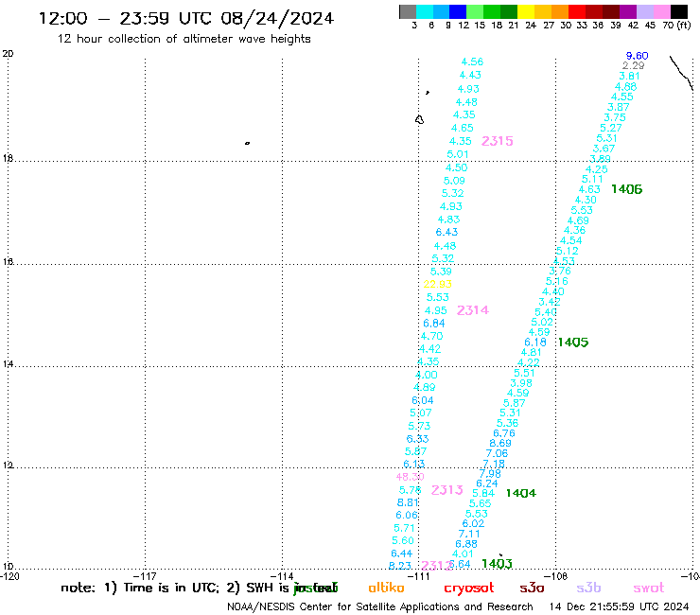Image resolution: width=700 pixels, height=615 pixels.
Task: Select the wave height value 8.23
Action: point(399,566)
